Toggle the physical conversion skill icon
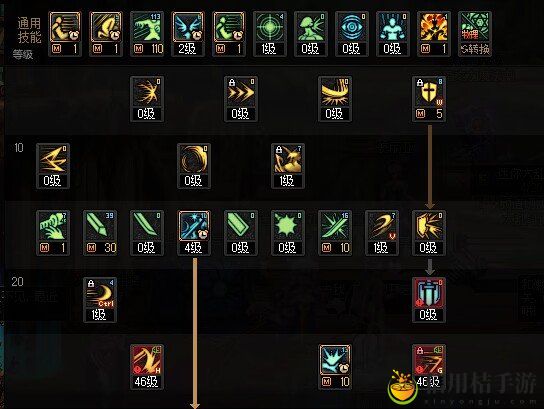544x409 pixels. pos(474,27)
